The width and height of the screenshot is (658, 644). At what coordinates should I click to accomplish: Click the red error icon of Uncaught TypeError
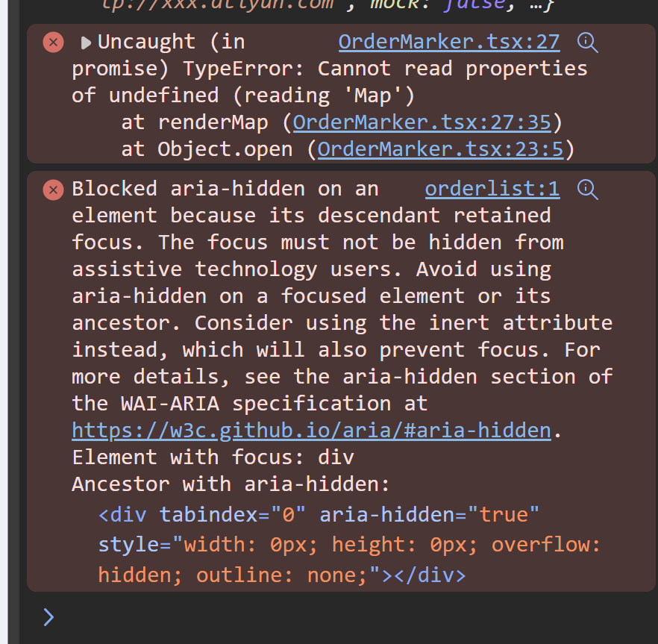point(53,43)
